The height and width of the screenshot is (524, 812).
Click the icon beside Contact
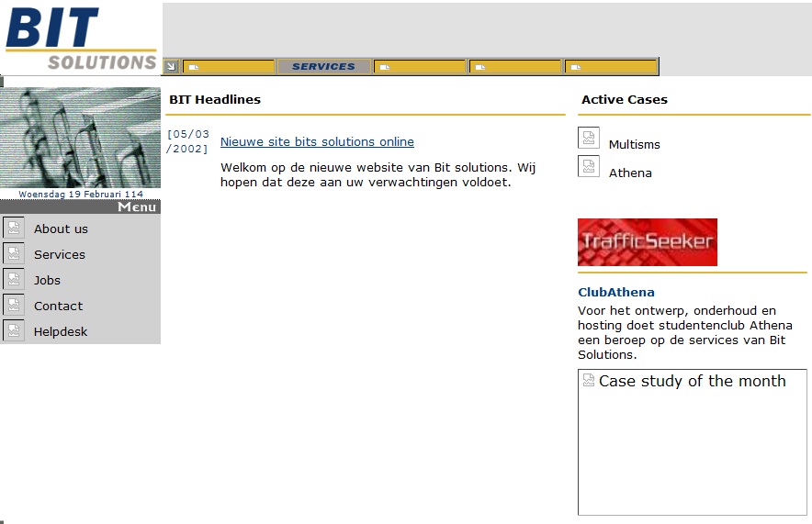tap(14, 305)
